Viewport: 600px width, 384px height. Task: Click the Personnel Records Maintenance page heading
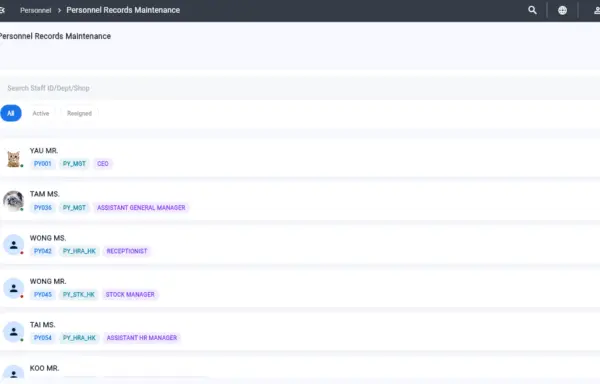[x=55, y=36]
